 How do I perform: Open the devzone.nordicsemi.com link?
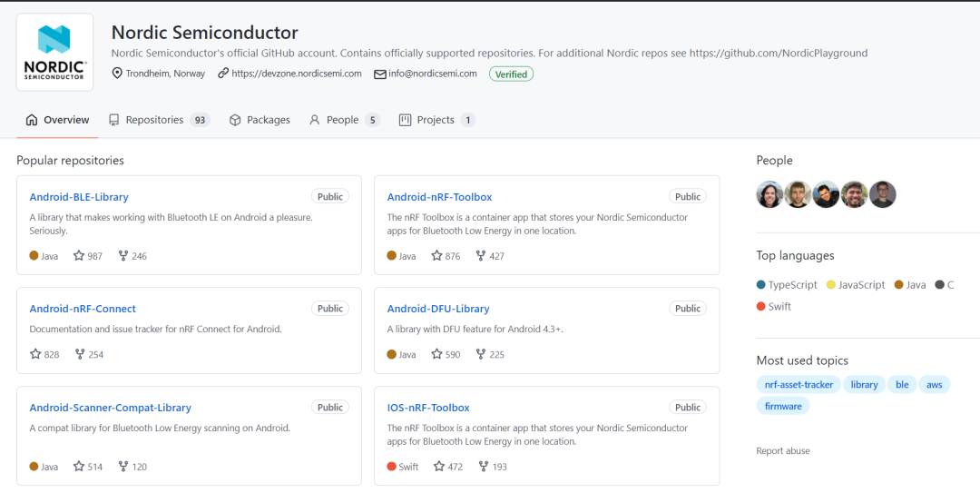tap(296, 74)
